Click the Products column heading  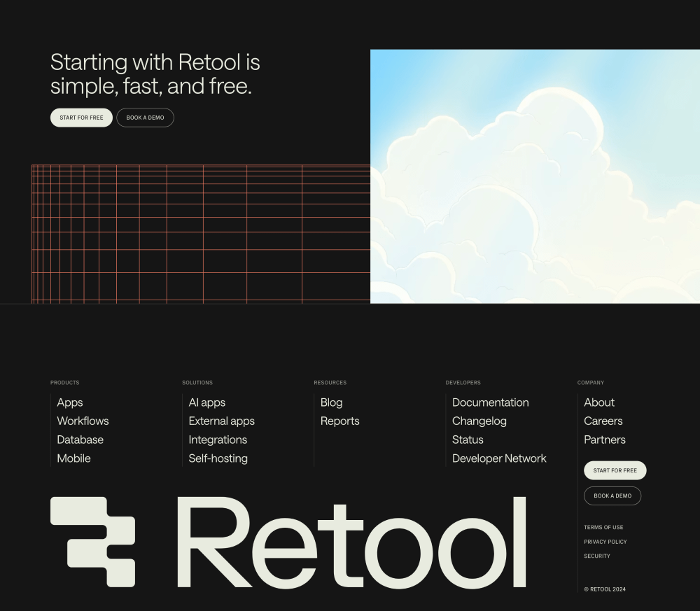point(64,383)
